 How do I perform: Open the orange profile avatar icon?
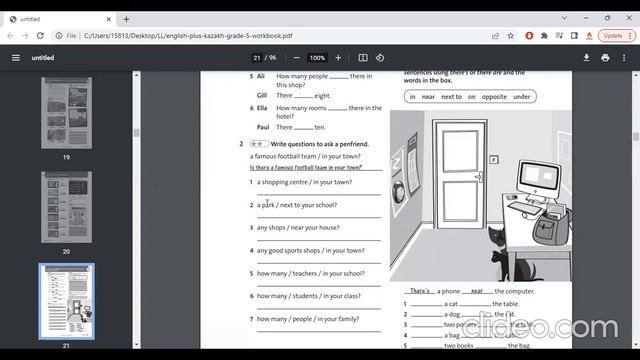point(589,36)
